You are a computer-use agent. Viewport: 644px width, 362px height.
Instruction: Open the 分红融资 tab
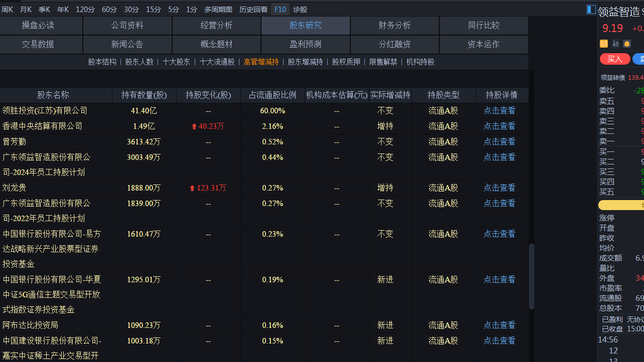coord(395,45)
